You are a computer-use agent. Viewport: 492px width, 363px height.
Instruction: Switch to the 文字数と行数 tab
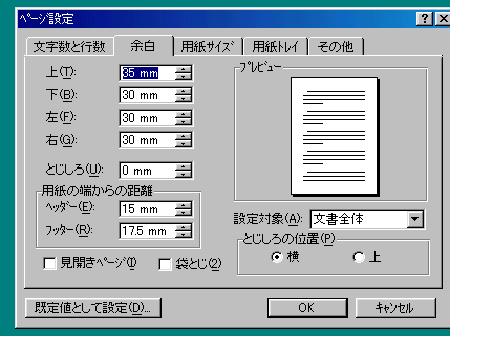click(x=69, y=47)
